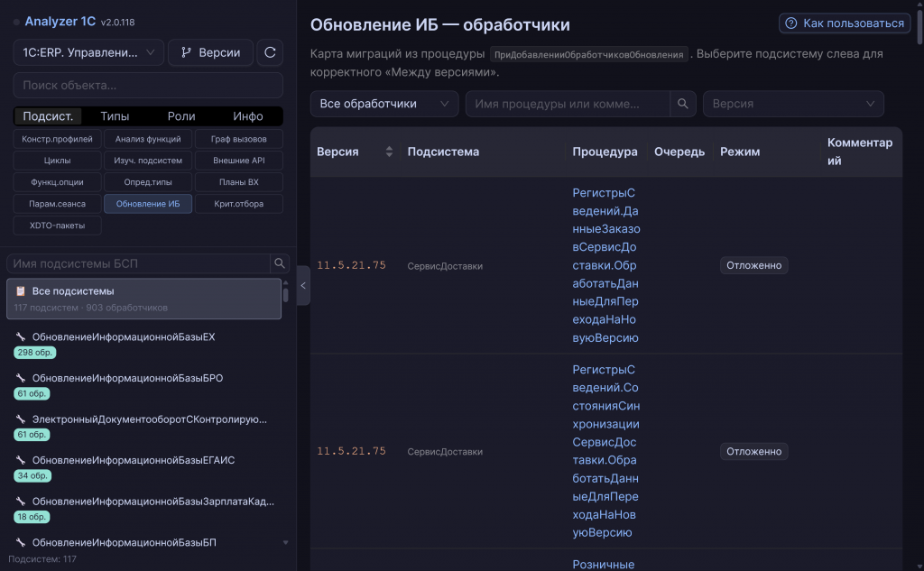Open Внешние API tool
Screen dimensions: 924x571
point(238,161)
